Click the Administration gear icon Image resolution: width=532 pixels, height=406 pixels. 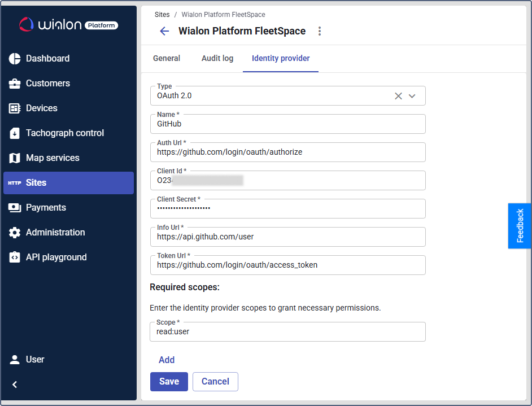15,233
